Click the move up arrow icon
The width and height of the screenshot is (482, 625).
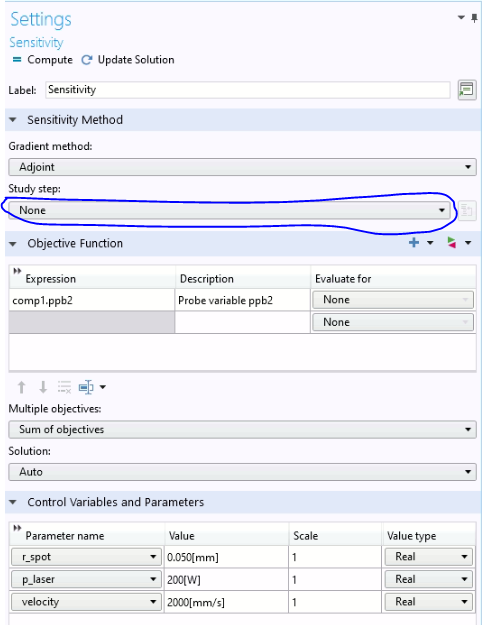(x=22, y=387)
